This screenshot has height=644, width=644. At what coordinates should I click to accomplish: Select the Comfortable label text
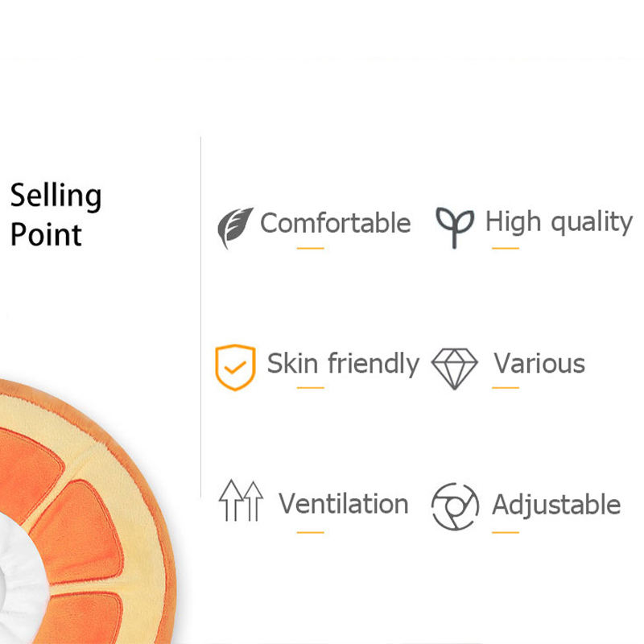click(335, 223)
